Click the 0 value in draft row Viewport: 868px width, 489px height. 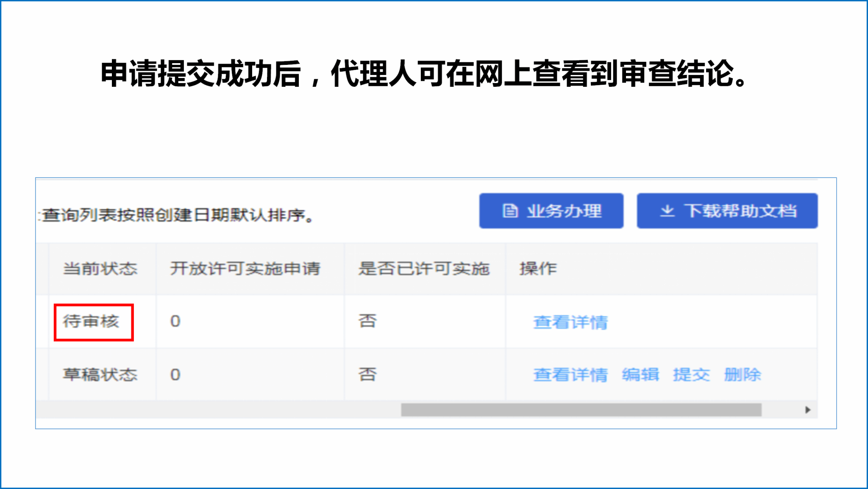175,375
